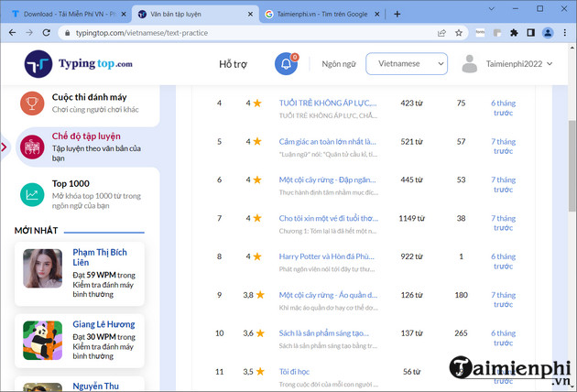Viewport: 577px width, 392px height.
Task: Open the tab search chevron
Action: coord(491,8)
